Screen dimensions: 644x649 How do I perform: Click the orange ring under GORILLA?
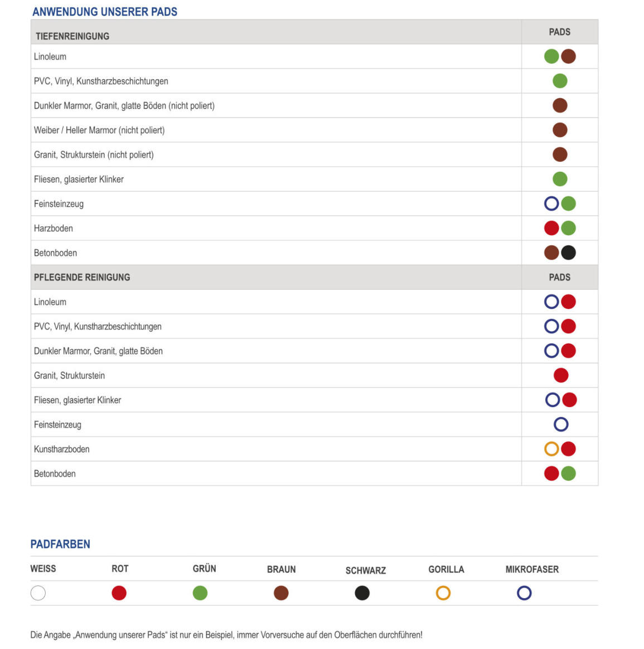tap(443, 593)
